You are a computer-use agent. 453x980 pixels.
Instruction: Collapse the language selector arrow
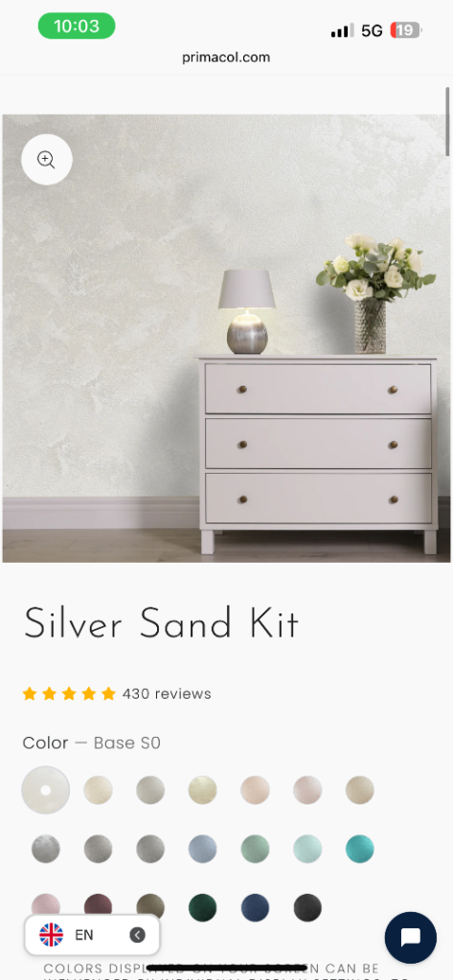[137, 935]
